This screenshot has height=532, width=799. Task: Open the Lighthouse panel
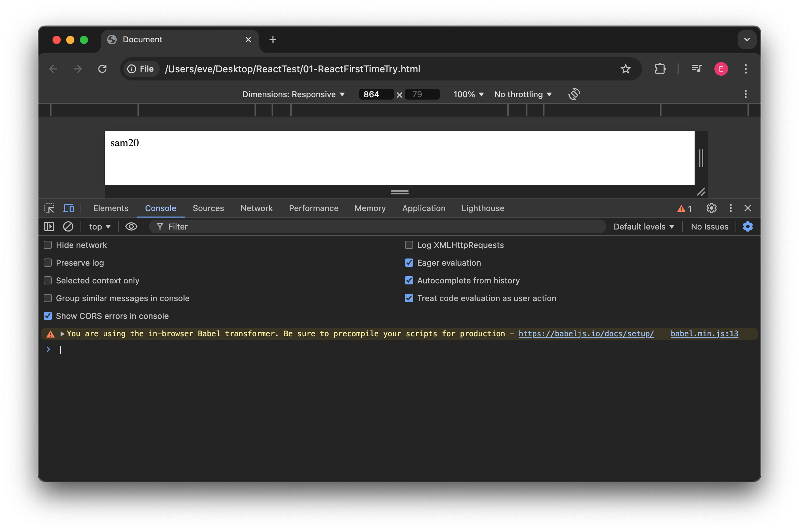coord(482,208)
